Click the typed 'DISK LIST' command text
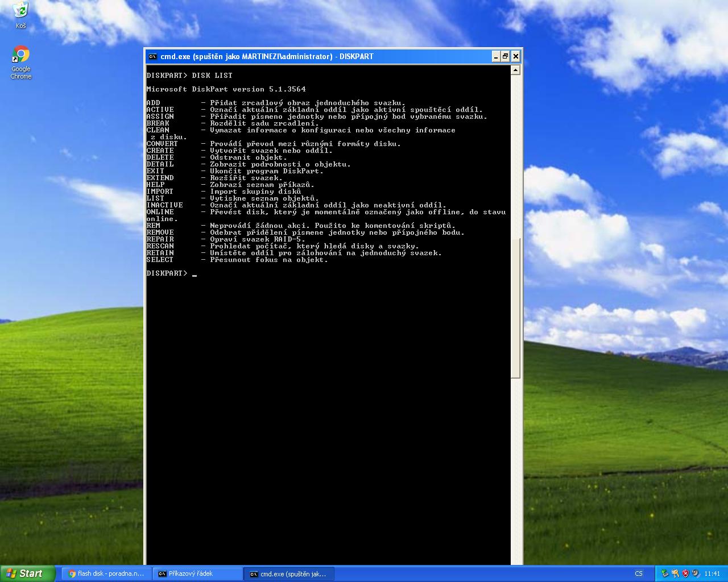This screenshot has height=582, width=728. tap(212, 76)
